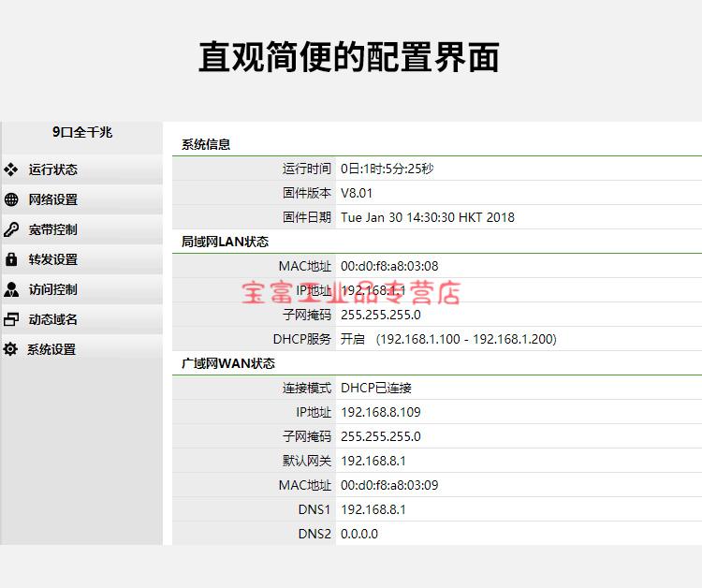Click the lock icon for 转发设置
Screen dimensions: 702x588
coord(11,259)
